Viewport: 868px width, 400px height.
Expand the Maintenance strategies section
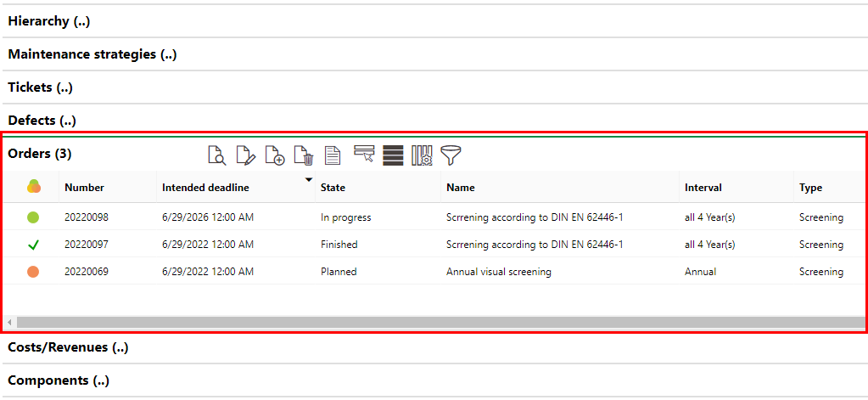[92, 54]
